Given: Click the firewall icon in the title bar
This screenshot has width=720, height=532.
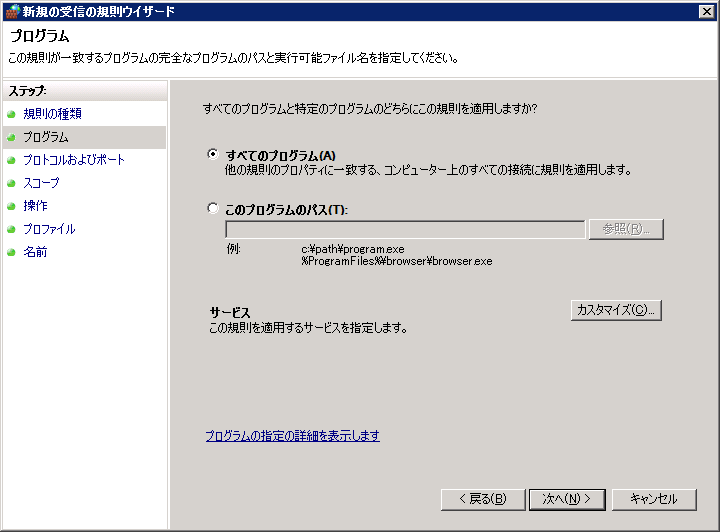Looking at the screenshot, I should click(11, 11).
